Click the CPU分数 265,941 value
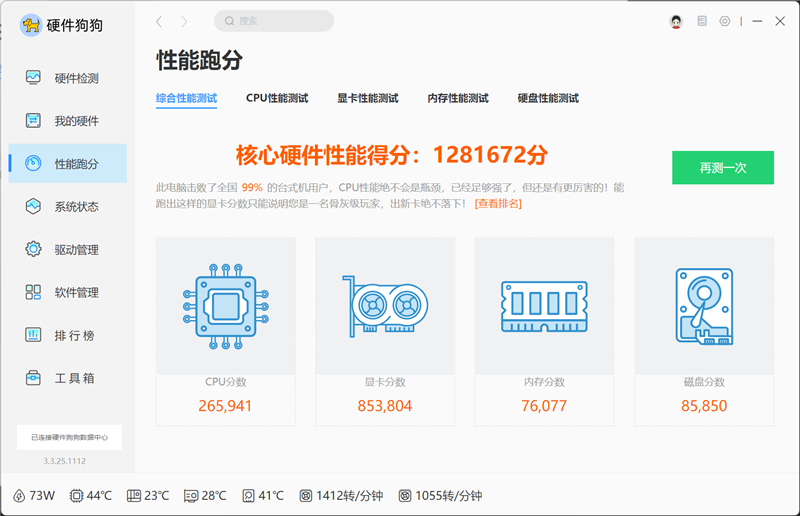Viewport: 800px width, 516px height. [225, 406]
